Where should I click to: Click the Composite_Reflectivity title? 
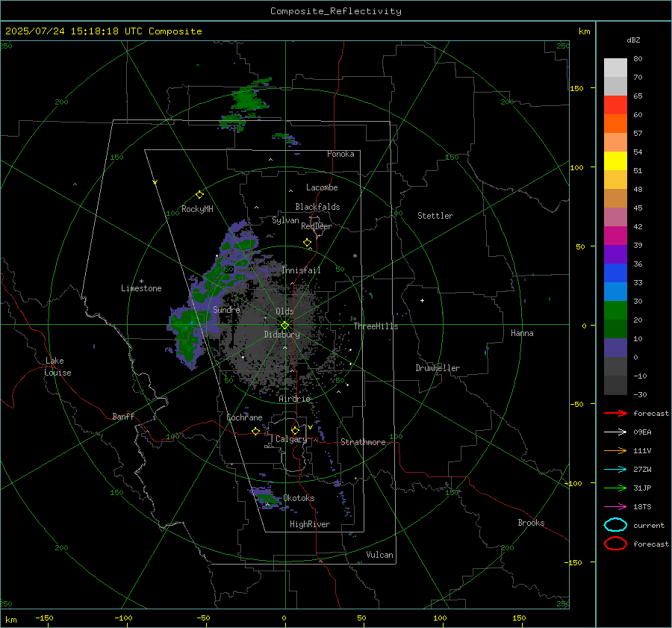pyautogui.click(x=336, y=11)
